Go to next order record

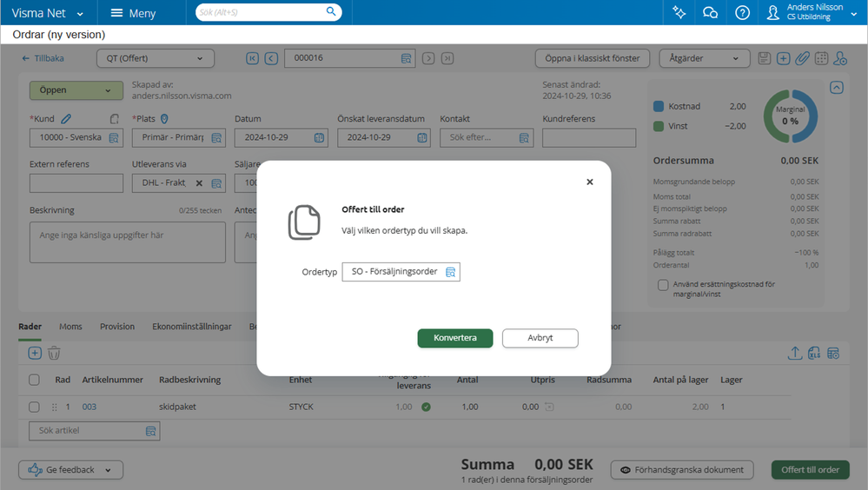pos(428,58)
